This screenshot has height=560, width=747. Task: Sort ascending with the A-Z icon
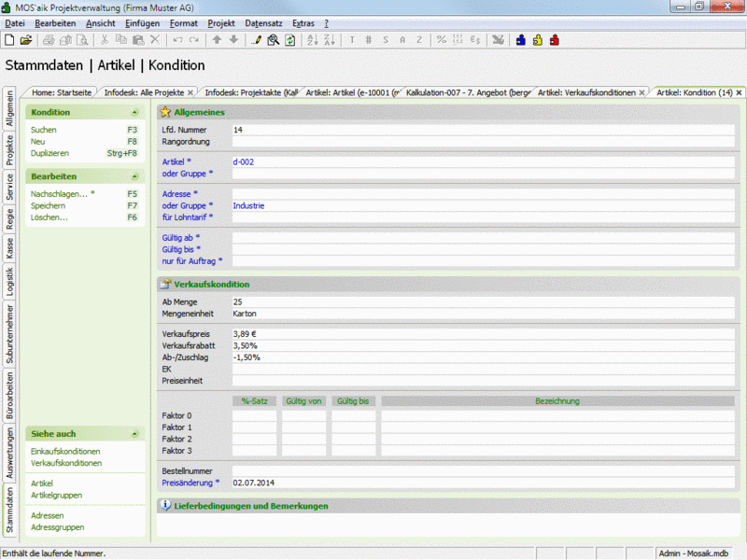click(313, 40)
